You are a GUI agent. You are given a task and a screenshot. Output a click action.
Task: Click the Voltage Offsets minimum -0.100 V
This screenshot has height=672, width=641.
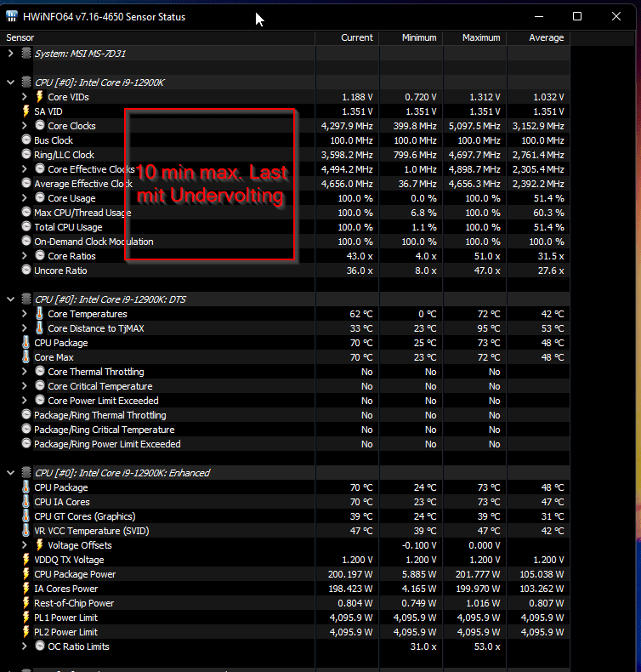(419, 545)
